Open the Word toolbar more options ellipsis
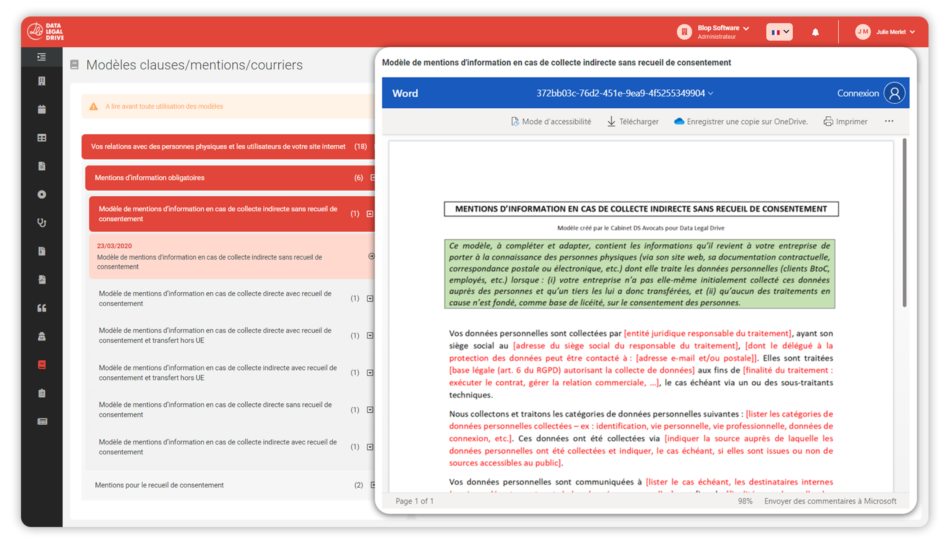 (x=889, y=121)
